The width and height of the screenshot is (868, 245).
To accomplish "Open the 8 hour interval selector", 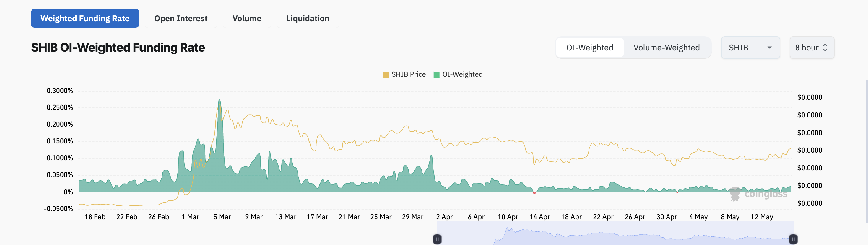I will (811, 48).
